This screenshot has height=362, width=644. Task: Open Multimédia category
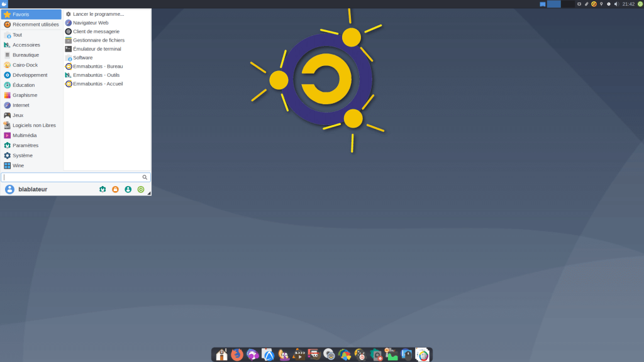pos(31,136)
